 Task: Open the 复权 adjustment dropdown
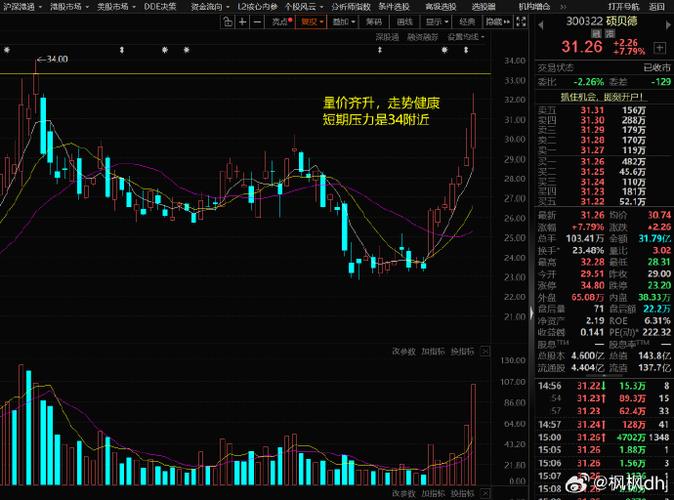[312, 21]
